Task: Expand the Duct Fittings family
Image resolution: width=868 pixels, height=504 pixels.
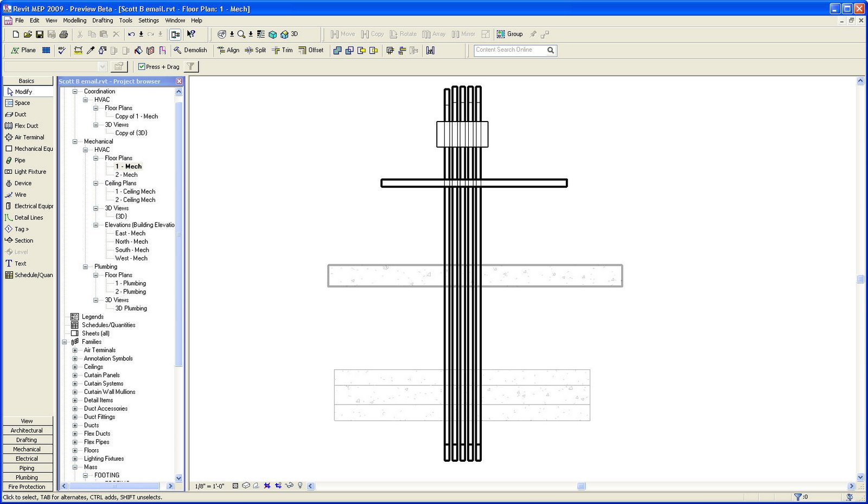Action: pyautogui.click(x=75, y=417)
